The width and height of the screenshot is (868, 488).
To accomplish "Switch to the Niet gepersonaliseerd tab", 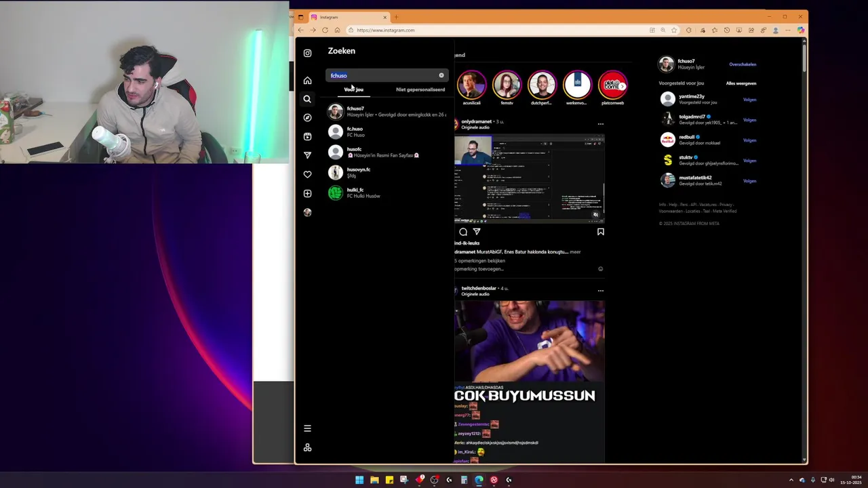I will click(x=420, y=89).
